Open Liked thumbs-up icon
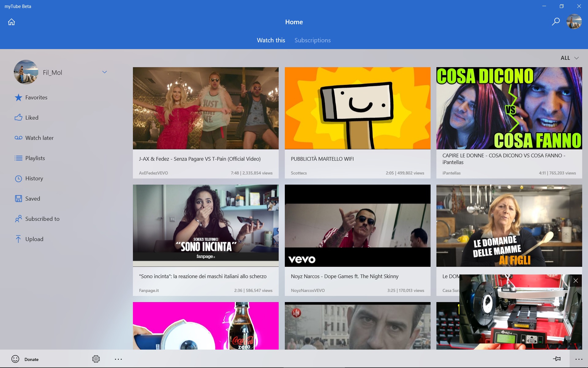 tap(18, 118)
